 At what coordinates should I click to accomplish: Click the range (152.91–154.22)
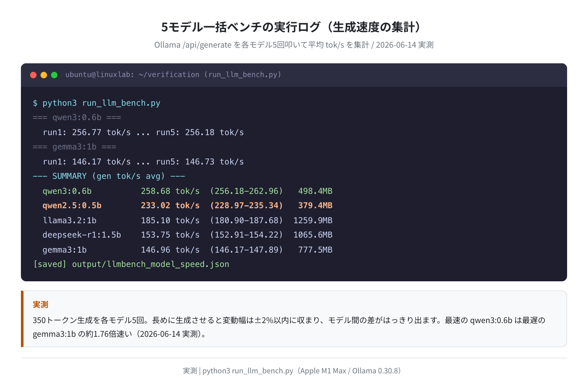246,235
